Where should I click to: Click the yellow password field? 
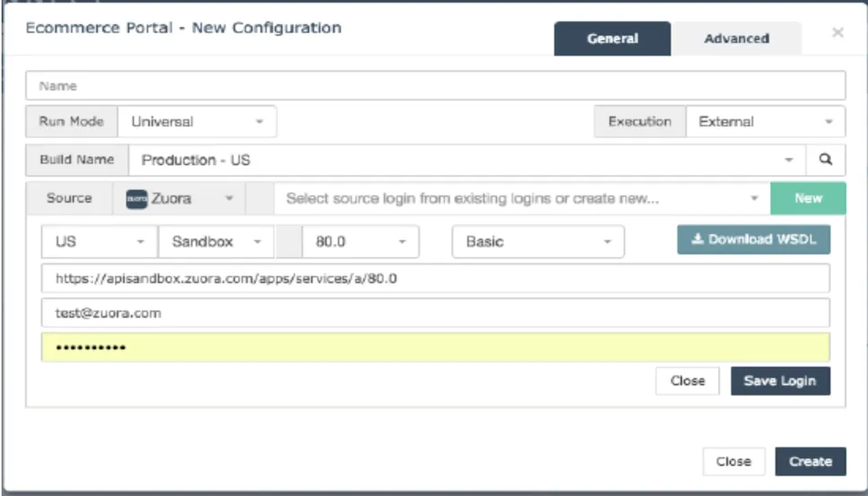pos(435,347)
